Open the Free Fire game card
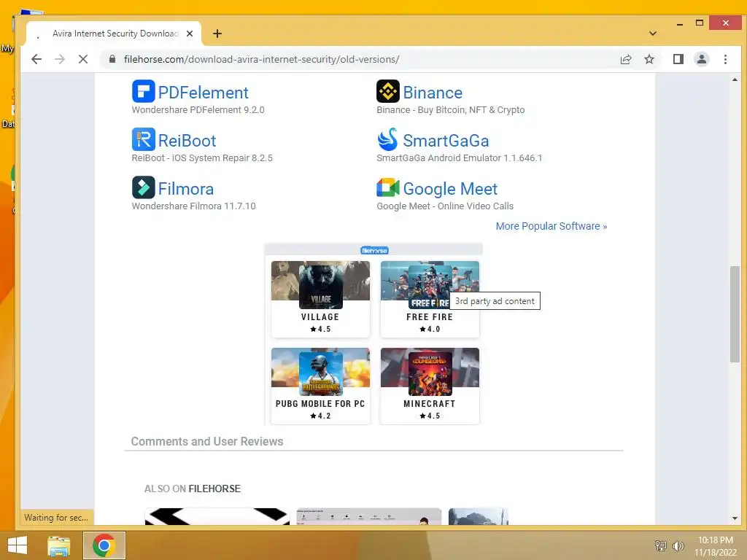Image resolution: width=747 pixels, height=560 pixels. click(430, 298)
